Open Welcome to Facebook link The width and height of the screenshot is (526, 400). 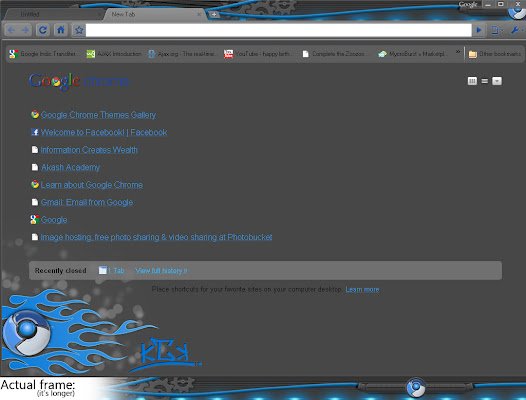tap(104, 133)
